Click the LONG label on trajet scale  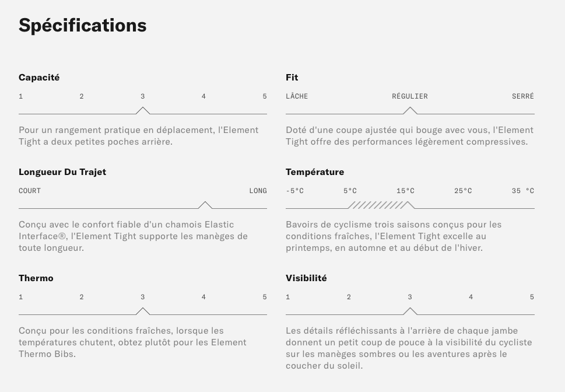(x=258, y=191)
